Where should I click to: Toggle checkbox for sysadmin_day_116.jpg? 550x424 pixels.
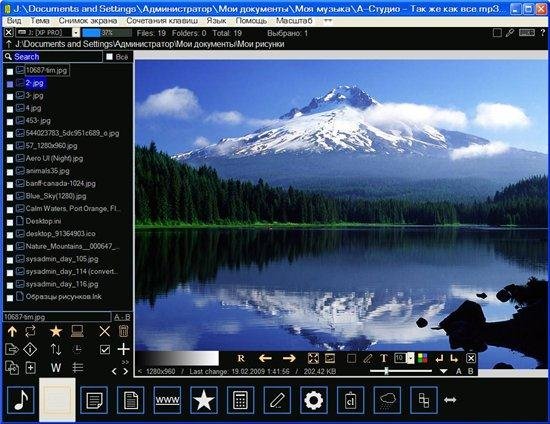10,285
